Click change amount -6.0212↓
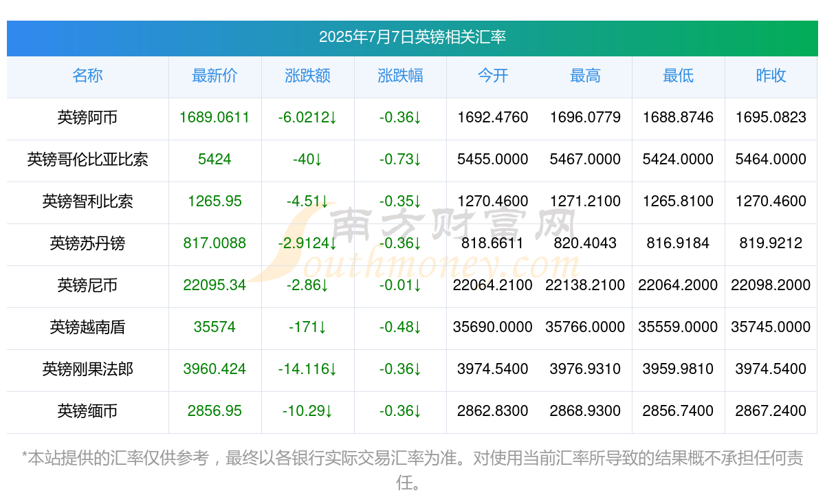The image size is (825, 504). pos(307,118)
